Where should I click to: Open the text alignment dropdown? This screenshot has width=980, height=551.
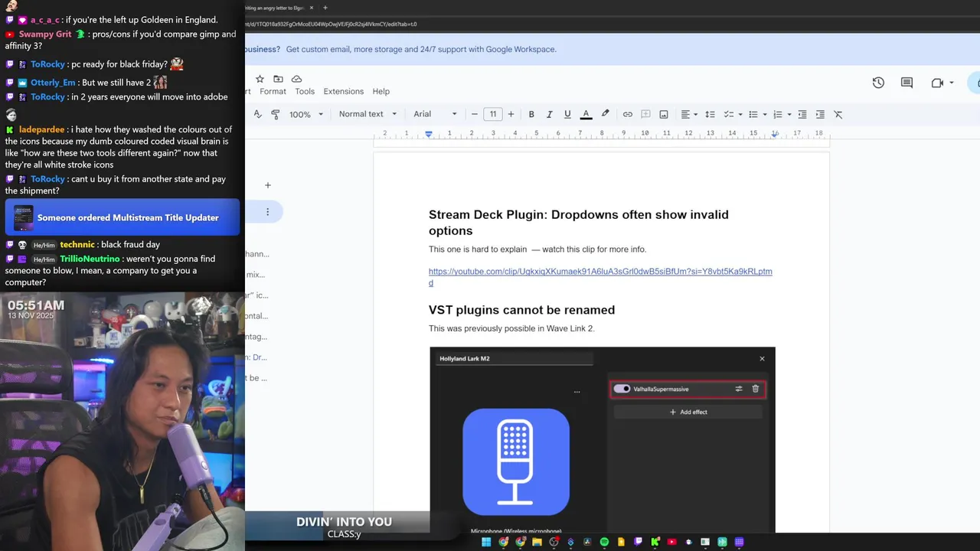coord(689,114)
